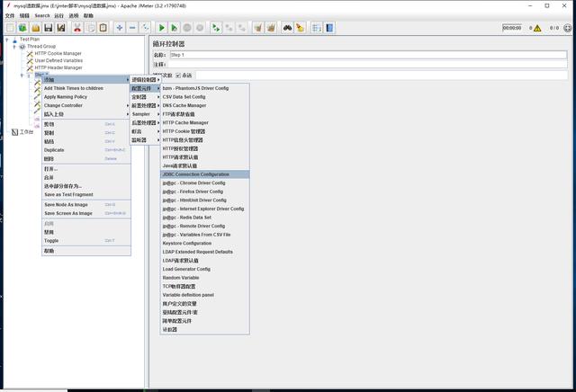
Task: Click the Thread Group node icon
Action: [x=22, y=46]
